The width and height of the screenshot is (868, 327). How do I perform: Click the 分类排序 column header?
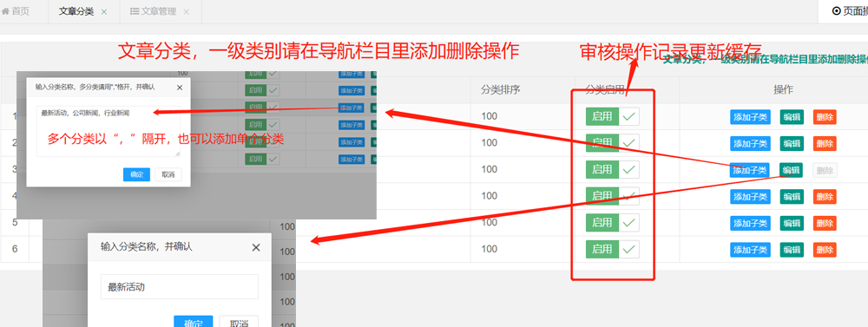tap(500, 90)
